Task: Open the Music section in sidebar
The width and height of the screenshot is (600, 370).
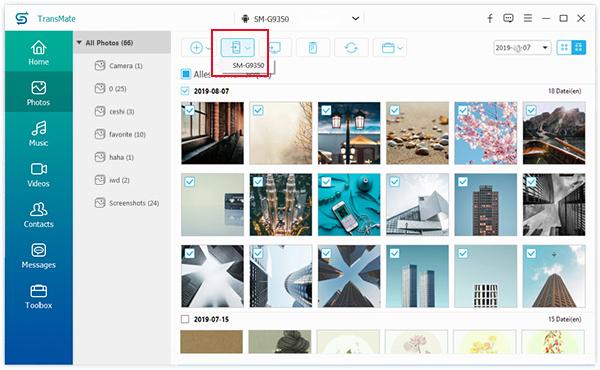Action: [x=39, y=133]
